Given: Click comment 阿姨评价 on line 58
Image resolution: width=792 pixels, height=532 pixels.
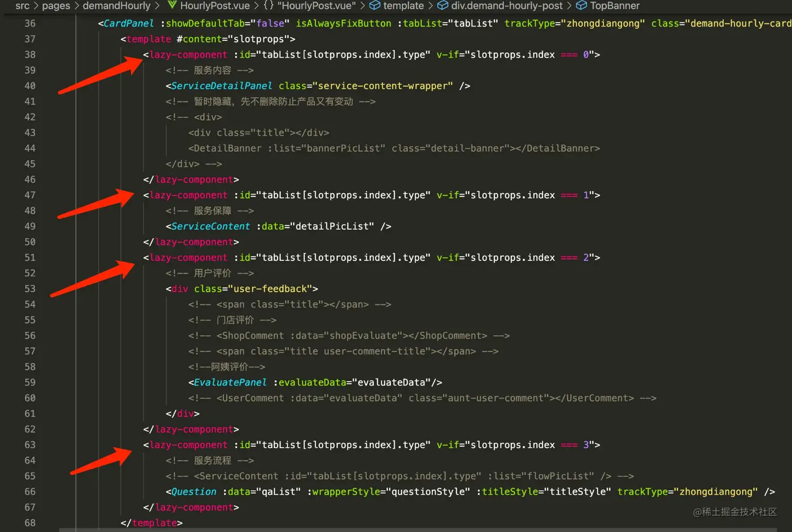Looking at the screenshot, I should [226, 367].
